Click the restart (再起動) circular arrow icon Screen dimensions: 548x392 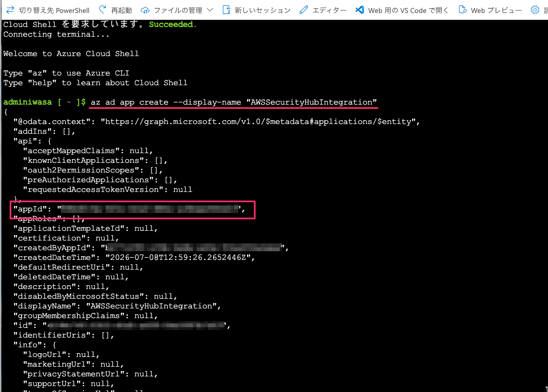click(x=102, y=10)
